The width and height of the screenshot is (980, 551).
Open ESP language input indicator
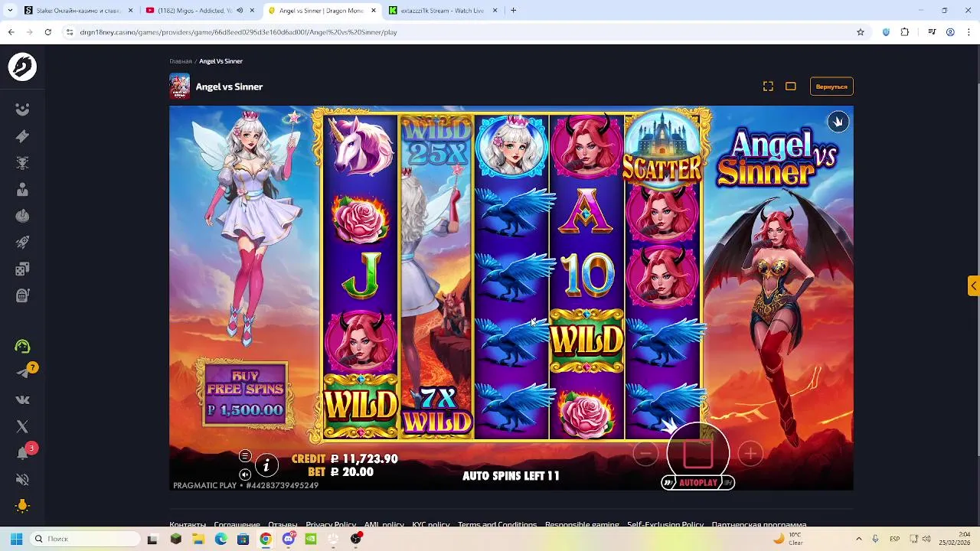point(894,539)
